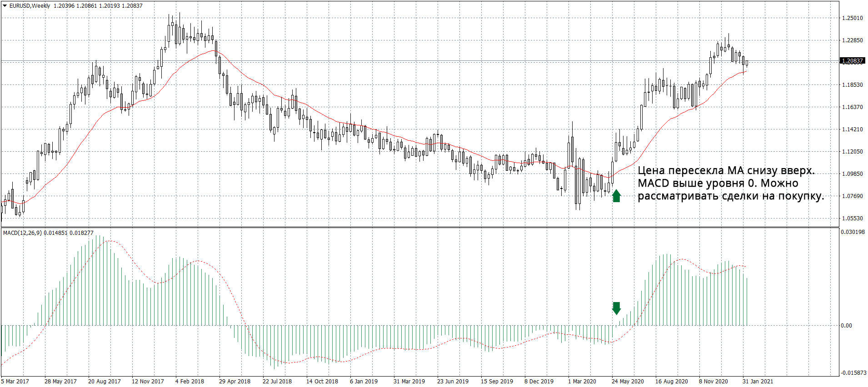Click the 16 Aug 2020 date label
The image size is (868, 387).
click(x=671, y=382)
